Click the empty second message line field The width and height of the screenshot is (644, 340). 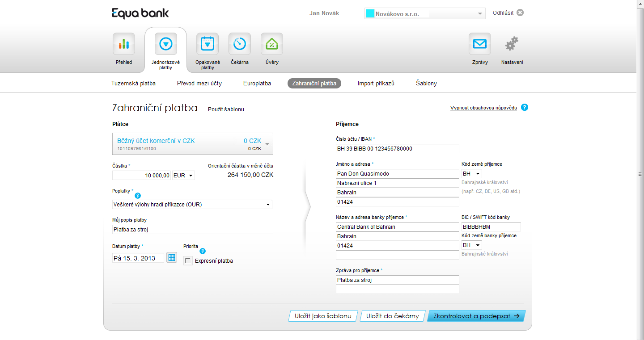coord(398,289)
